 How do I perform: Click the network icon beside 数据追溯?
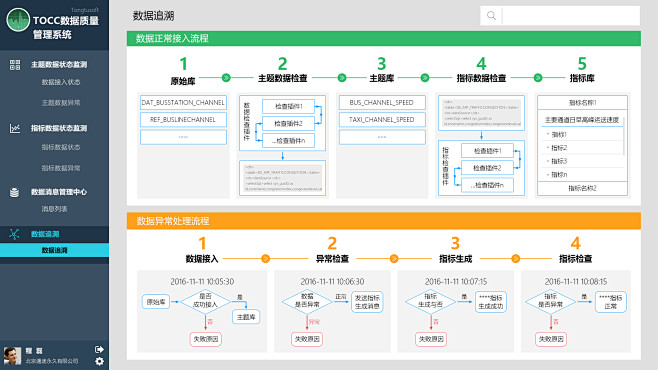pos(14,234)
